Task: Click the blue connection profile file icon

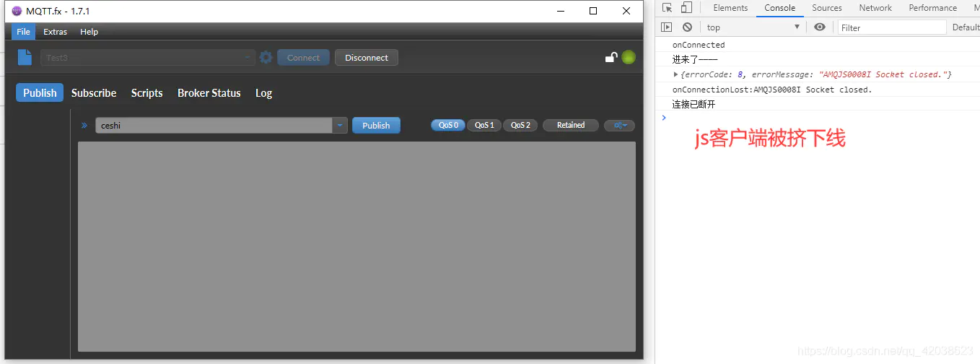Action: (25, 58)
